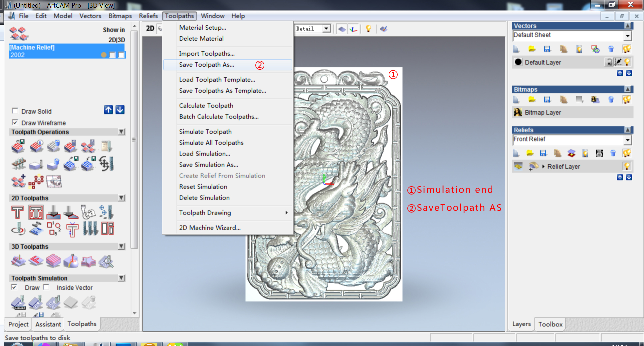Image resolution: width=644 pixels, height=346 pixels.
Task: Move the toolpath up with blue up arrow
Action: [108, 110]
